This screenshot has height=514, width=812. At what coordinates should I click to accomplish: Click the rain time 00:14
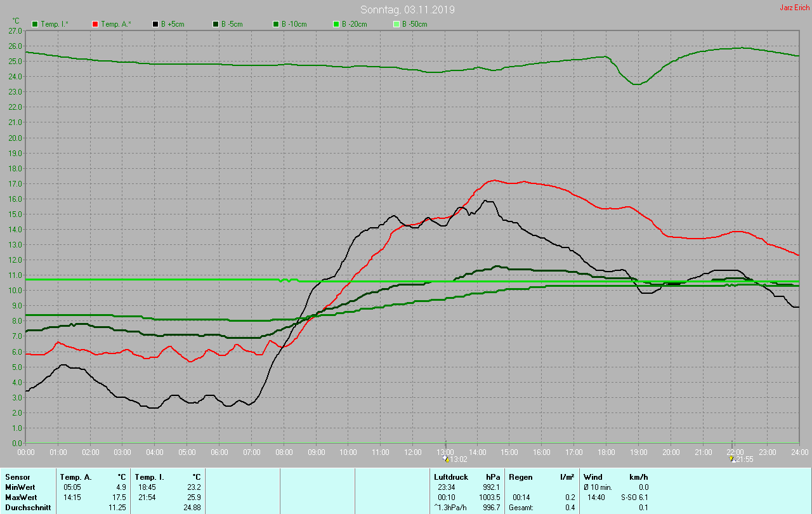coord(521,497)
